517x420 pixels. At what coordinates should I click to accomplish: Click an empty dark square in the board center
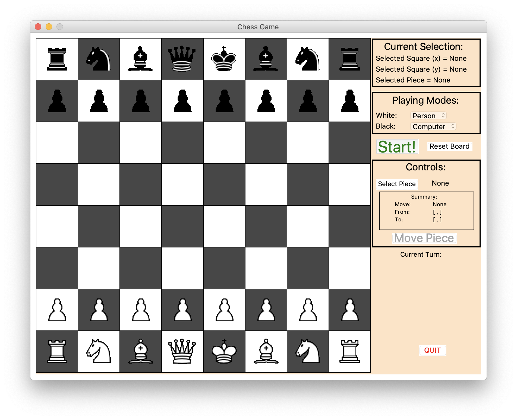(x=224, y=184)
